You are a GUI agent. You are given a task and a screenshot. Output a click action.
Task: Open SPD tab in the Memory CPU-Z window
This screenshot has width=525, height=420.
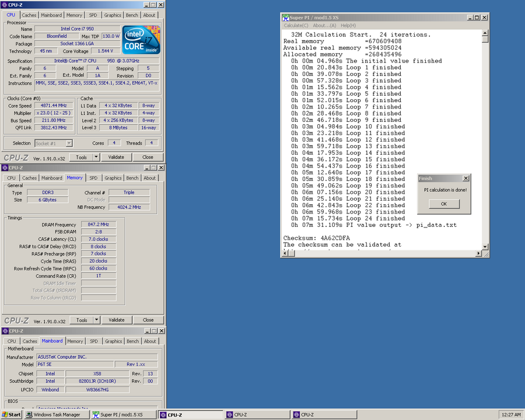pos(93,178)
